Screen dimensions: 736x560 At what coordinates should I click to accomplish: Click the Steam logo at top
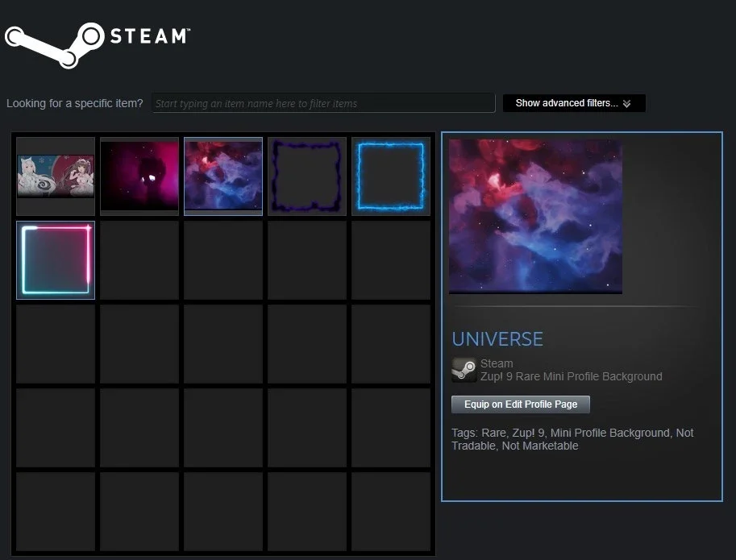[x=98, y=44]
